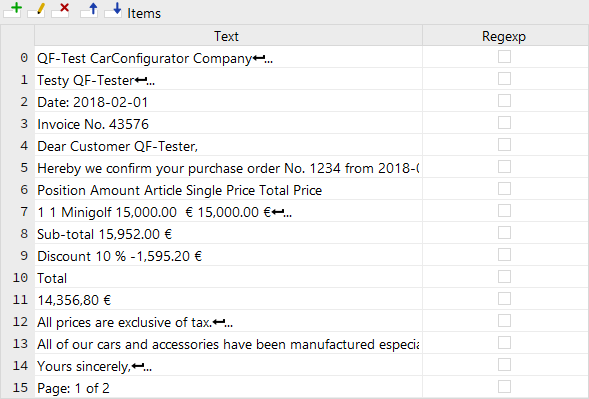Click the red X delete item icon

(60, 10)
